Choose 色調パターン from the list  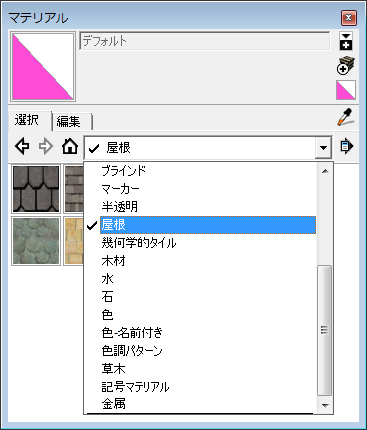[x=208, y=351]
